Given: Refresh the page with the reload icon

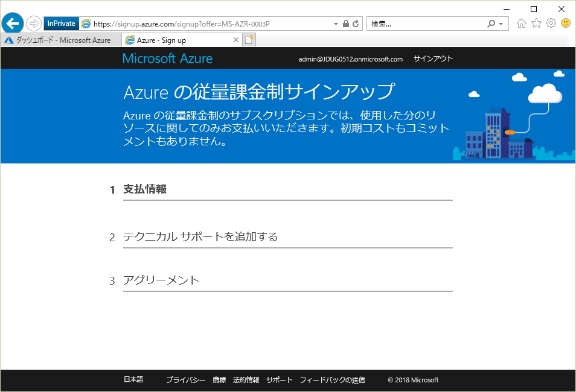Looking at the screenshot, I should 356,24.
